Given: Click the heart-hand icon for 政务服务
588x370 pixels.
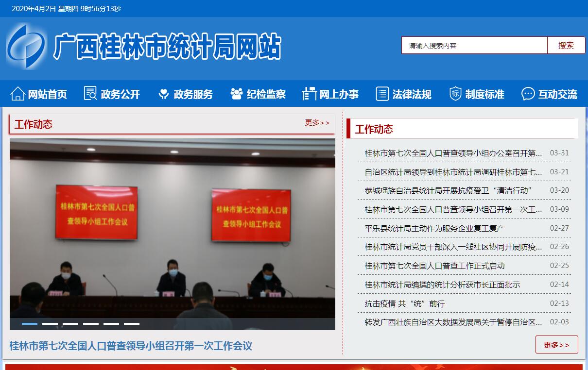Looking at the screenshot, I should tap(164, 94).
